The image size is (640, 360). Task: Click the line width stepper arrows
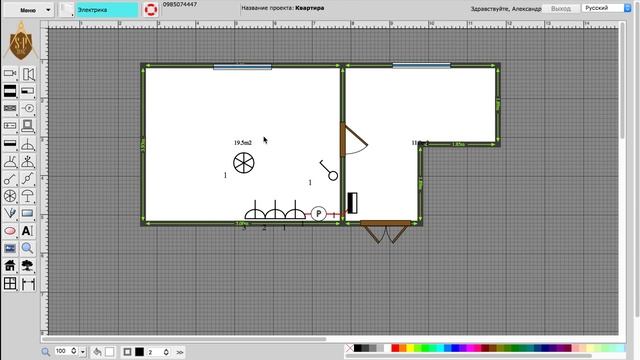pyautogui.click(x=166, y=351)
